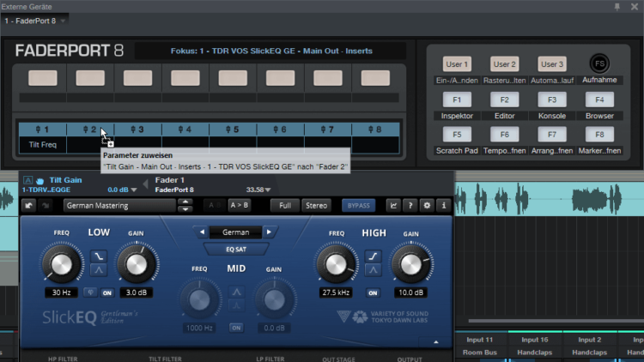The width and height of the screenshot is (644, 362).
Task: Open the SlickEQ frequency display graph icon
Action: pos(393,206)
